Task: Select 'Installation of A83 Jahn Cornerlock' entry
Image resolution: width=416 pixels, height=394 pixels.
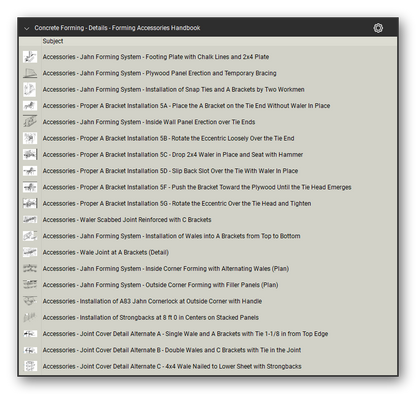Action: (152, 301)
